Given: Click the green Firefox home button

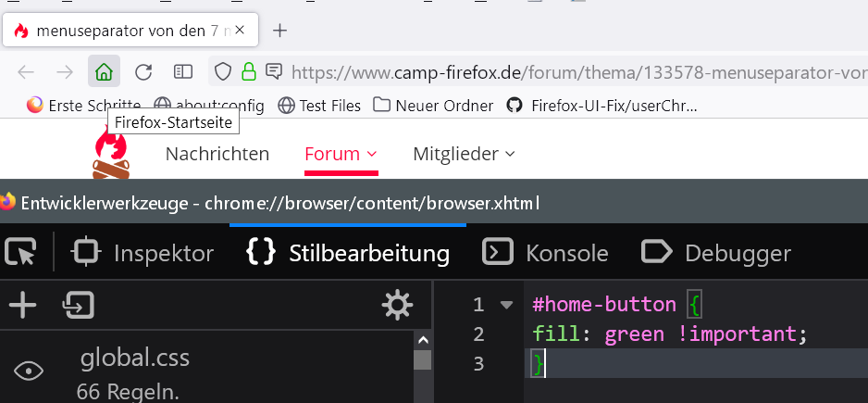Looking at the screenshot, I should pyautogui.click(x=105, y=71).
